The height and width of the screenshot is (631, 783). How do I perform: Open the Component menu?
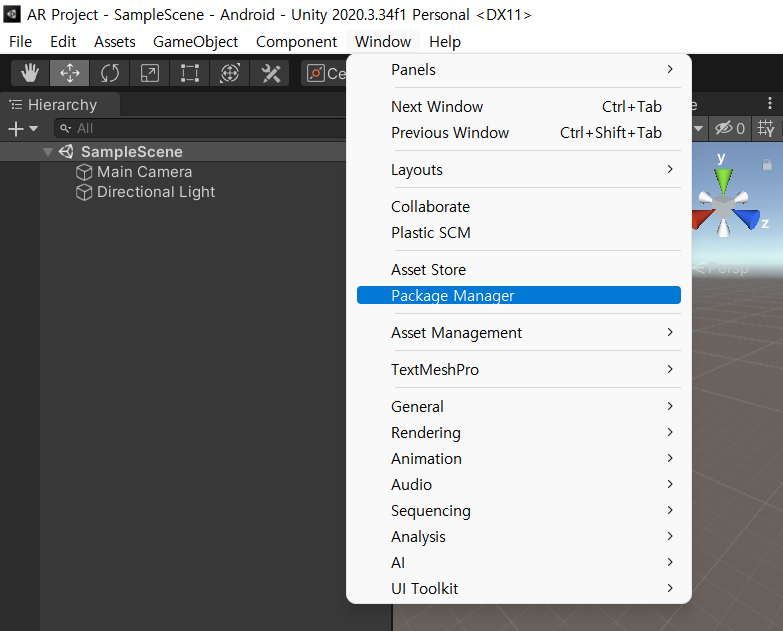click(x=296, y=41)
